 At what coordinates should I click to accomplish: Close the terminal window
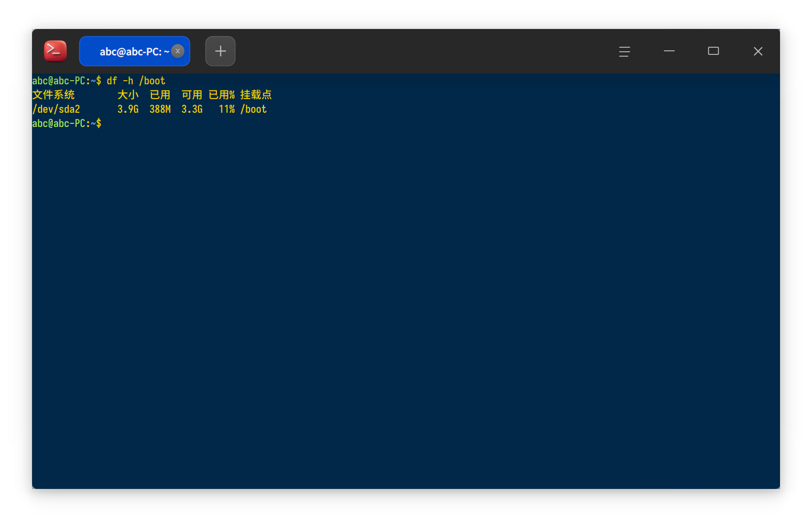[758, 51]
